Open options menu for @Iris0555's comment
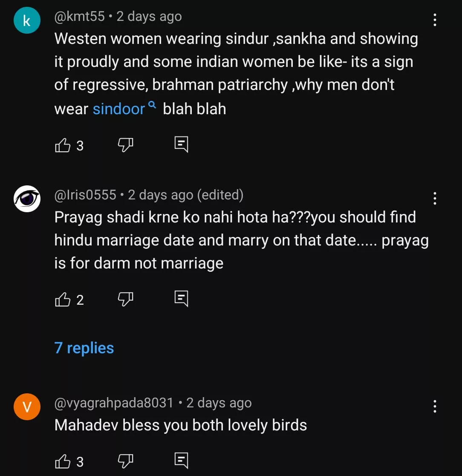 [x=435, y=199]
